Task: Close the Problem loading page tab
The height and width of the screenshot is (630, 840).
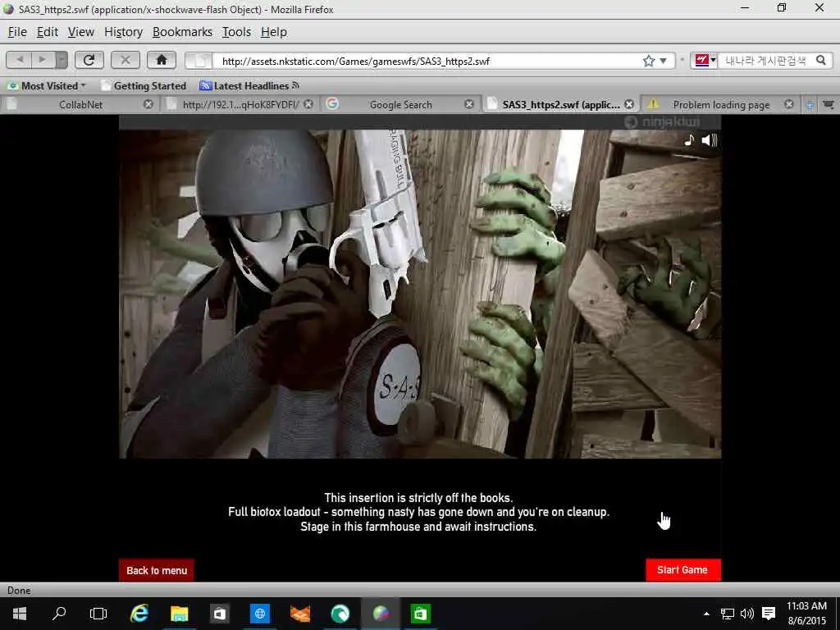Action: coord(788,104)
